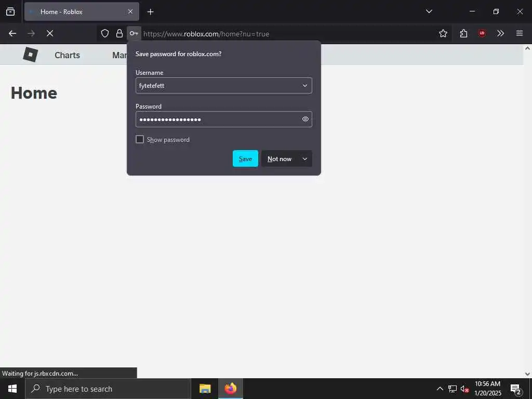Image resolution: width=532 pixels, height=399 pixels.
Task: Open the Firefox application menu
Action: click(x=520, y=33)
